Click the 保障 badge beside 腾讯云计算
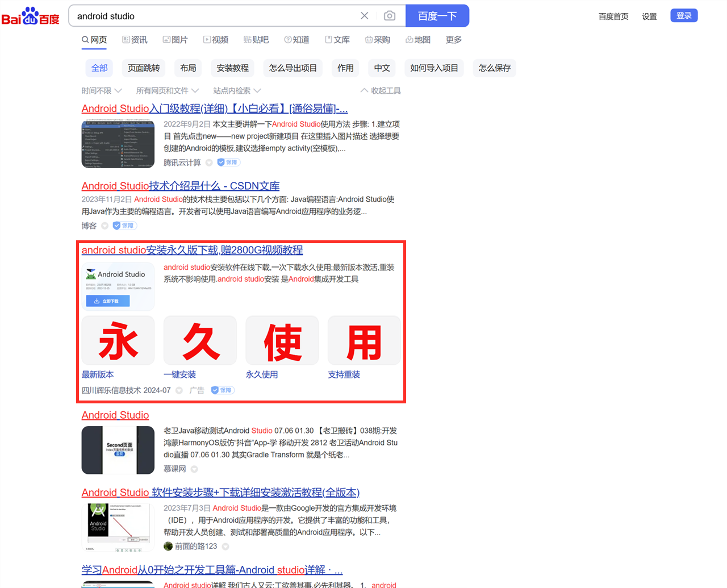 tap(229, 162)
